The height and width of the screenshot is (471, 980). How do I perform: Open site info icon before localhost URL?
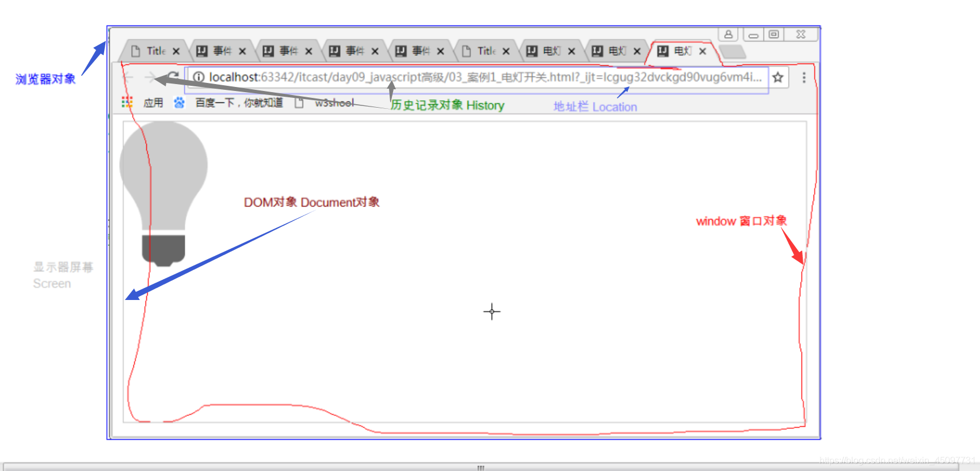tap(199, 77)
